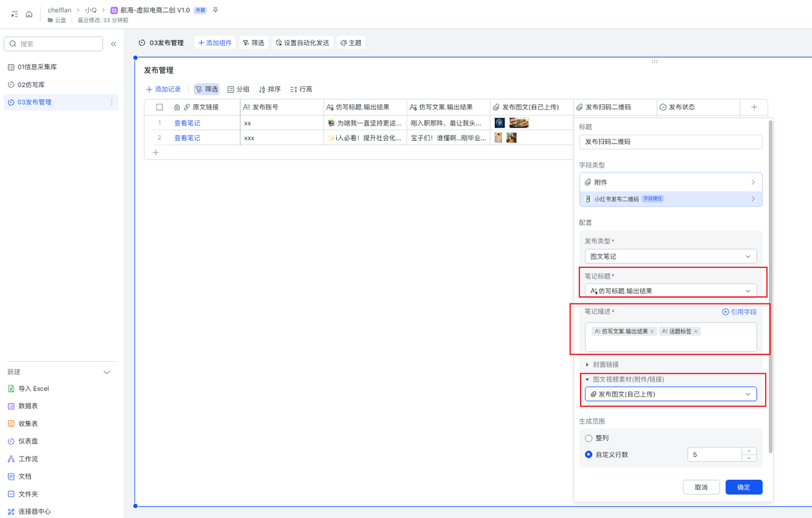Click the 仪表盘 icon in the 新建 list
This screenshot has height=518, width=812.
(11, 441)
